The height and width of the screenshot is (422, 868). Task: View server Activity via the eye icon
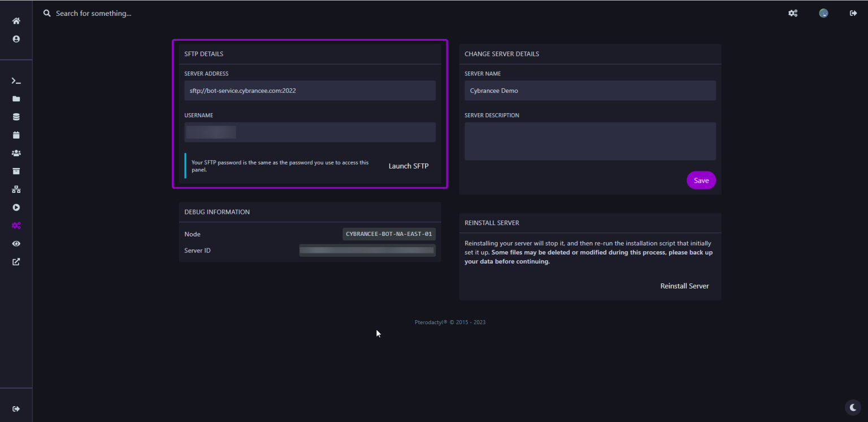(16, 243)
